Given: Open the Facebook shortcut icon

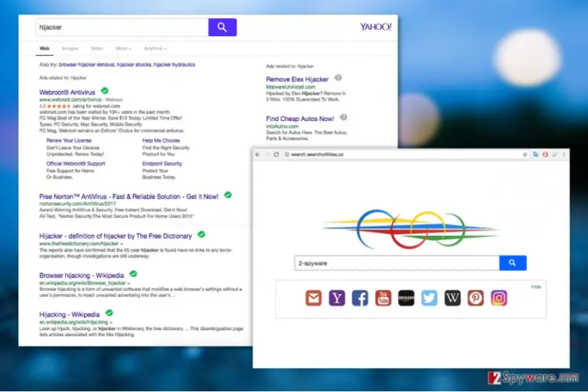Looking at the screenshot, I should click(360, 299).
